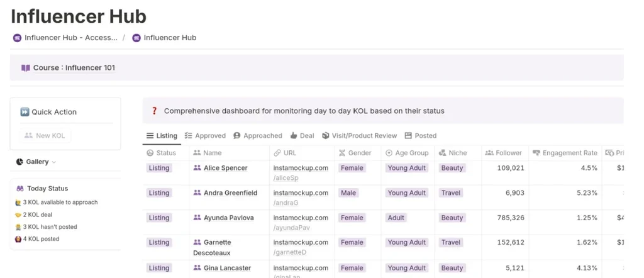
Task: Switch to the Deal tab
Action: pyautogui.click(x=303, y=135)
